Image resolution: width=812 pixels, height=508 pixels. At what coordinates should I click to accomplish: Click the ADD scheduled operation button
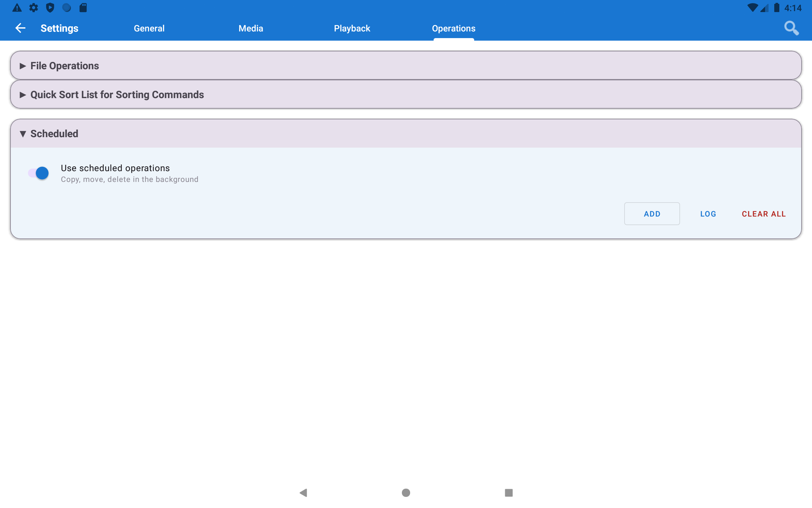pyautogui.click(x=652, y=214)
